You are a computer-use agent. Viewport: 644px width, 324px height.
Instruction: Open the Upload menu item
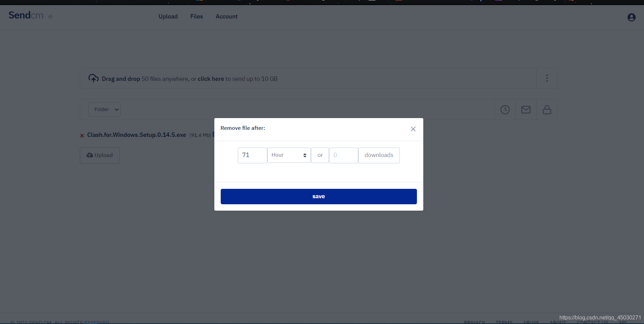tap(168, 16)
